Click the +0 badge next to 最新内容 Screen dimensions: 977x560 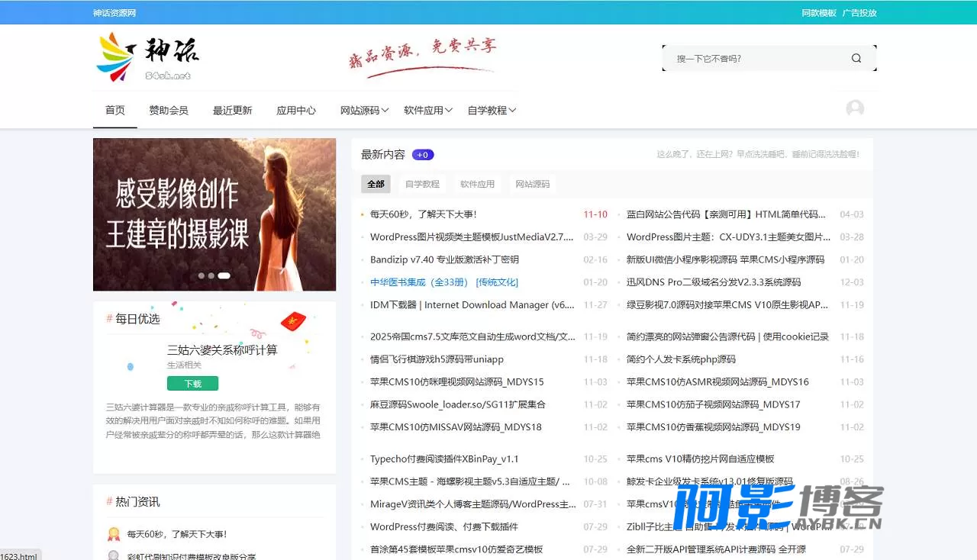pos(423,155)
